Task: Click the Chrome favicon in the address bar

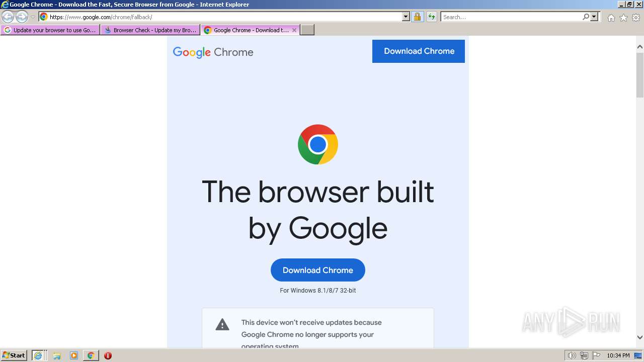Action: point(44,17)
